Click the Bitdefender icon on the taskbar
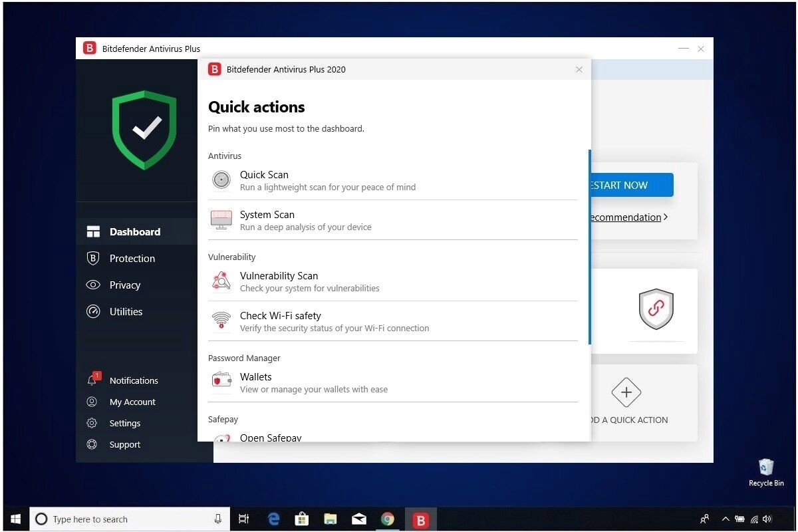The width and height of the screenshot is (798, 532). point(420,519)
